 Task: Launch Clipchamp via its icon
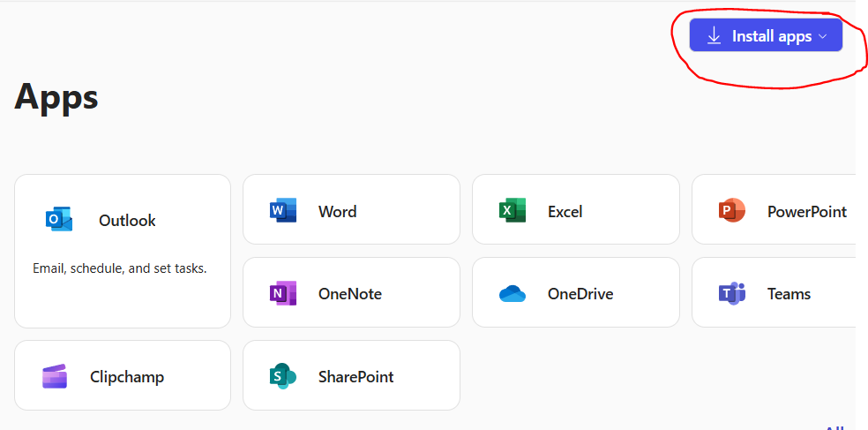click(x=55, y=377)
